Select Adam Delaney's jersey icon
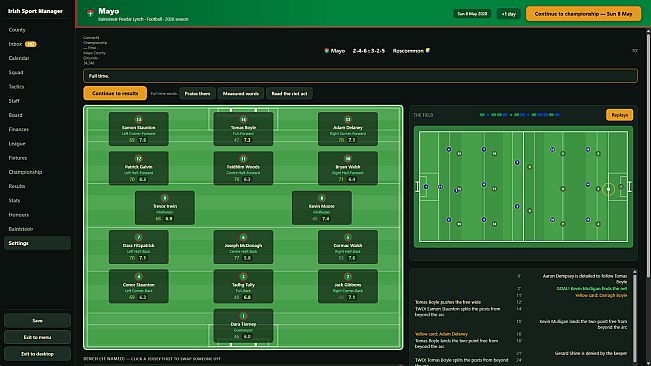The image size is (651, 366). point(348,120)
